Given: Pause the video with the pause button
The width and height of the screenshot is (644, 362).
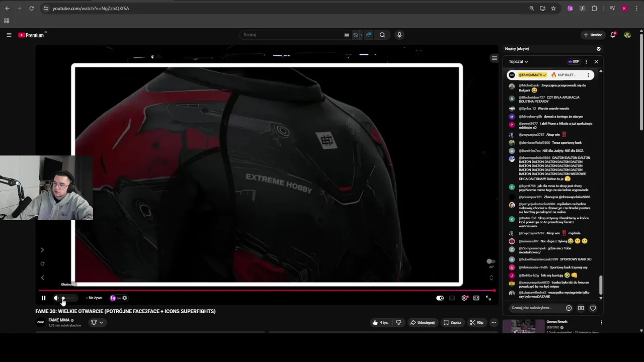Looking at the screenshot, I should (43, 298).
